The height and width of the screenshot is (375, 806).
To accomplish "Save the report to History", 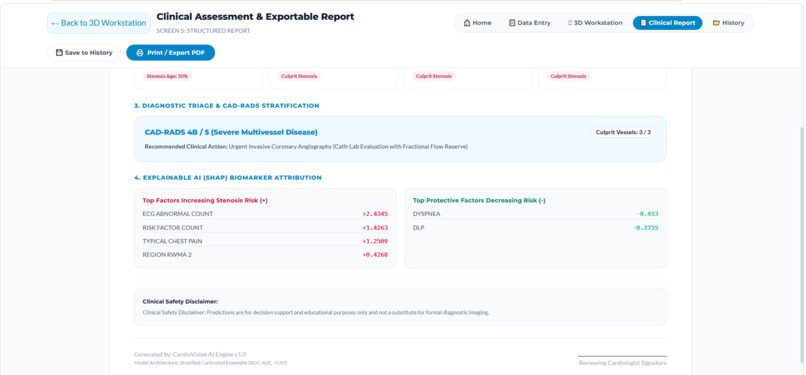I will tap(84, 52).
